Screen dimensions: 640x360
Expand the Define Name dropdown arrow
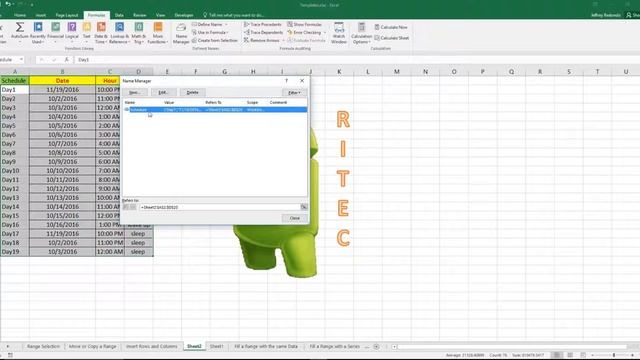coord(226,24)
